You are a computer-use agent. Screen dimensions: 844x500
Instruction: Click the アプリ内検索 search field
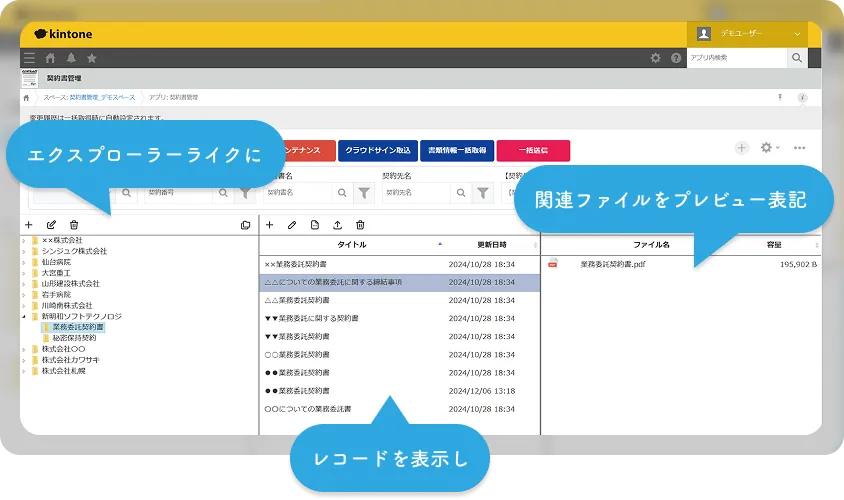(x=738, y=58)
